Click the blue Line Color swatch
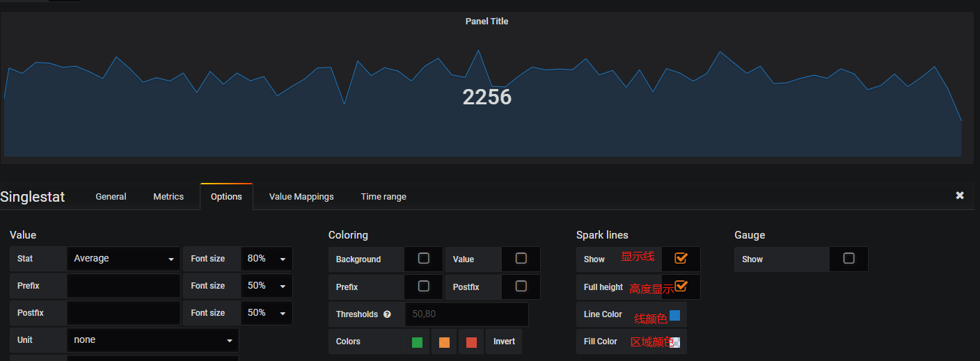Screen dimensions: 980x361 pos(674,315)
